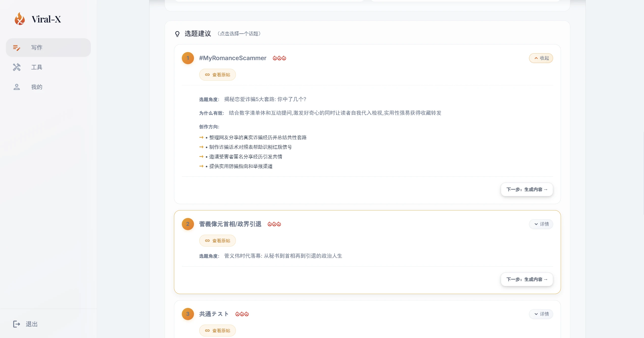Select the 共通テスト topic title

click(x=214, y=314)
